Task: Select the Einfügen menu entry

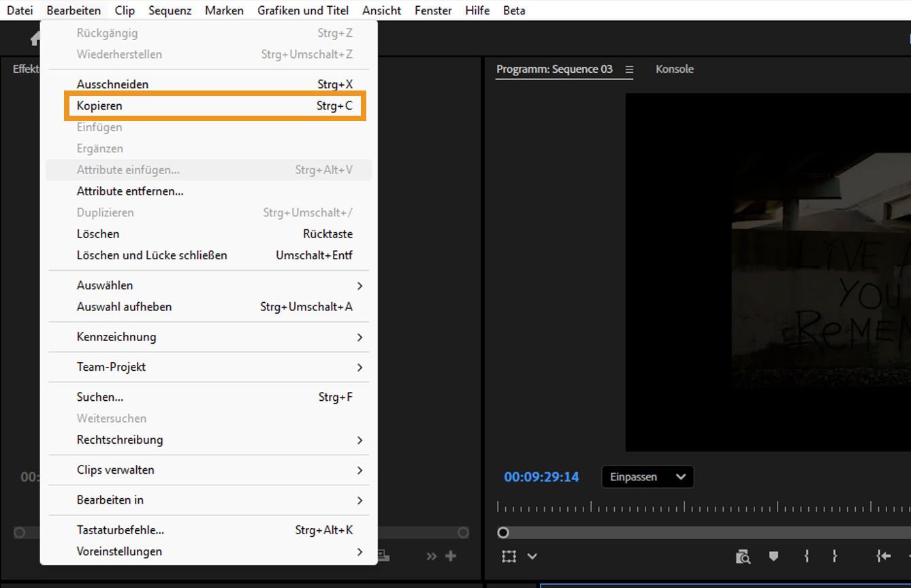Action: [208, 127]
